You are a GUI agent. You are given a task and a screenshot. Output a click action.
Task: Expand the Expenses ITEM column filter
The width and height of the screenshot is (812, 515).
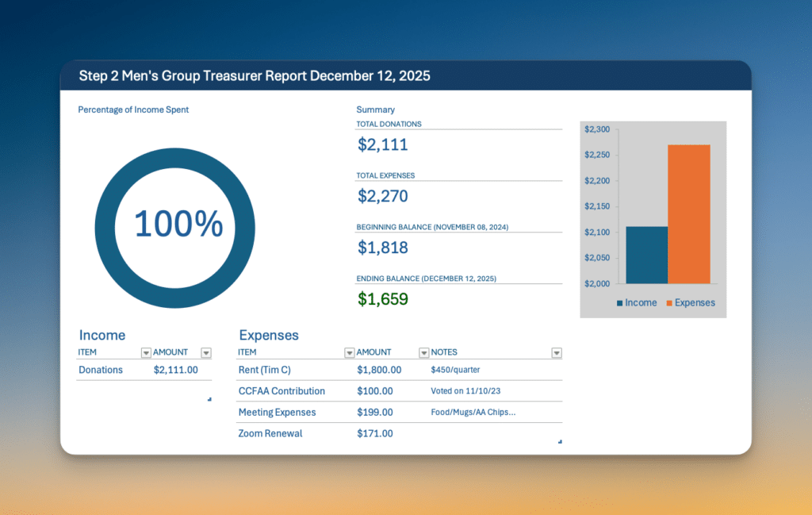pos(350,352)
